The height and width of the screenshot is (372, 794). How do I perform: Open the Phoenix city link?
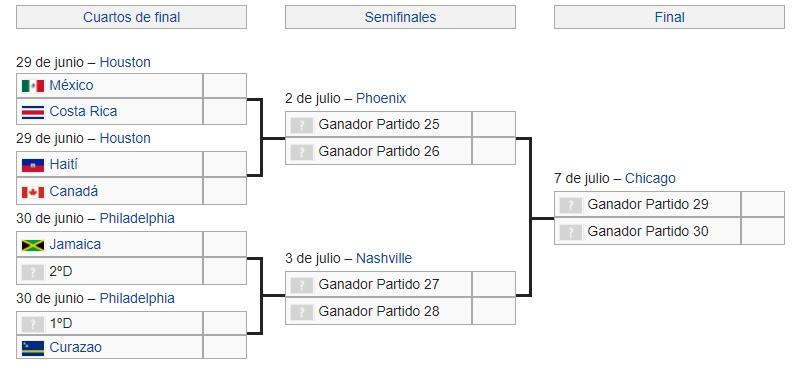click(x=381, y=98)
